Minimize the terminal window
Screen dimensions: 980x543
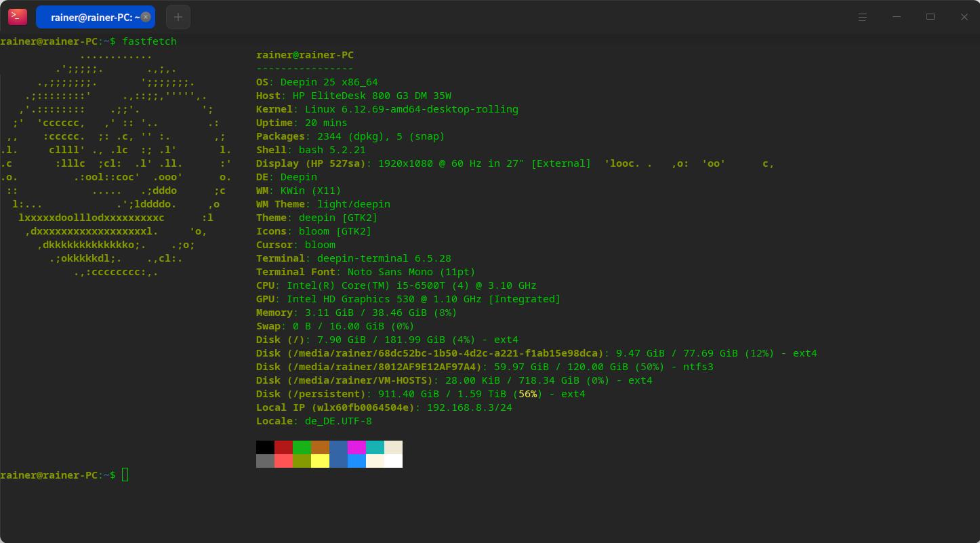897,17
